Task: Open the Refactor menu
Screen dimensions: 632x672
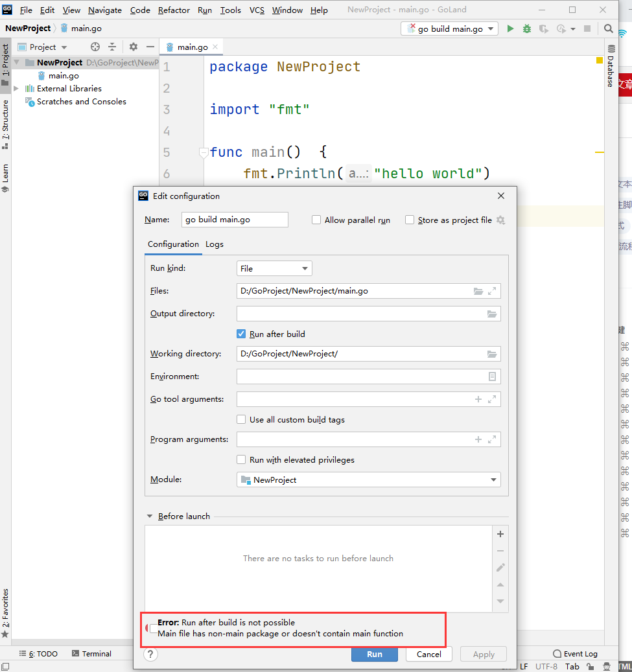Action: coord(174,10)
